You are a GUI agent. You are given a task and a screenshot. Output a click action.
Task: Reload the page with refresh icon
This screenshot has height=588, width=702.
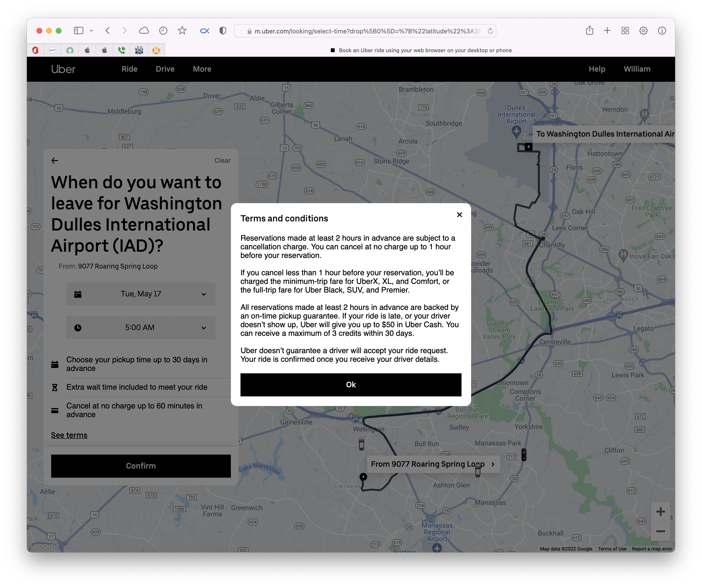coord(490,31)
